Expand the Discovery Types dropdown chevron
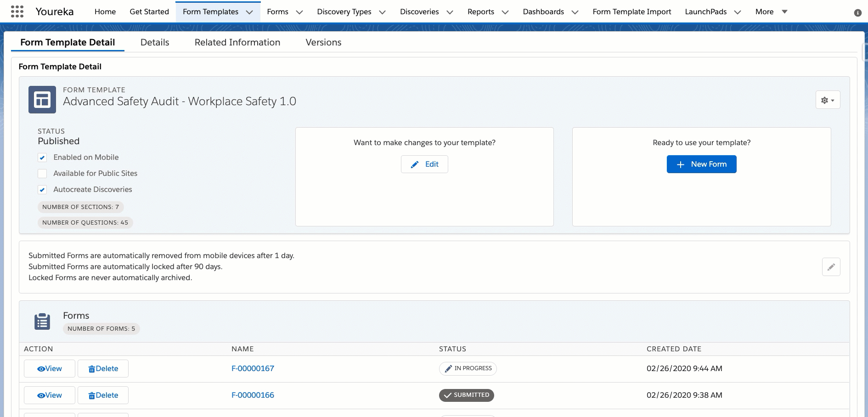Screen dimensions: 868x417 pos(382,12)
